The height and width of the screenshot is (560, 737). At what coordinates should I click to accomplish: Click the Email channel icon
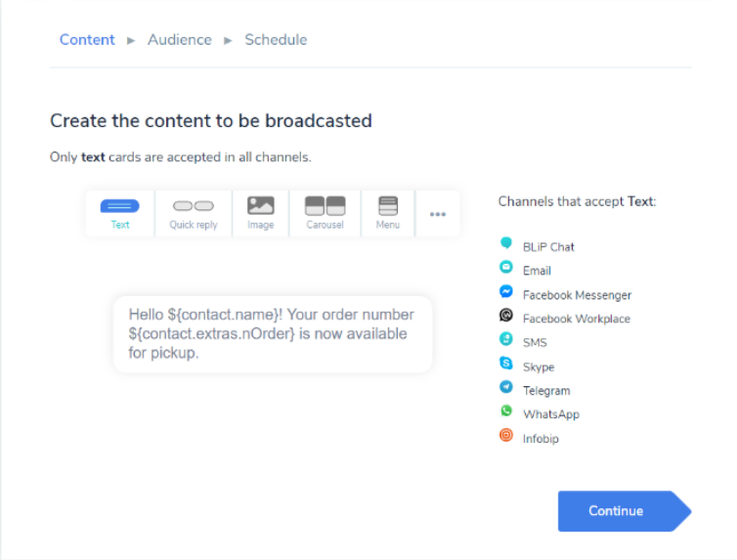click(x=506, y=268)
